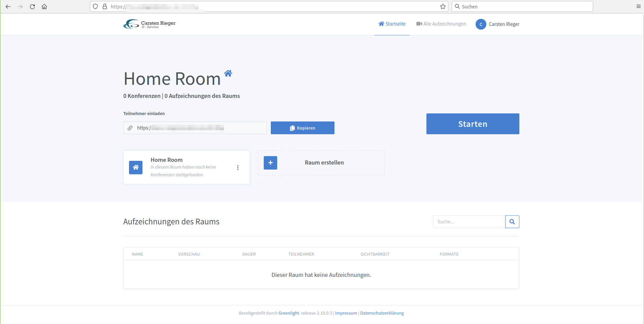Image resolution: width=644 pixels, height=324 pixels.
Task: Go back using the browser back arrow
Action: 8,7
